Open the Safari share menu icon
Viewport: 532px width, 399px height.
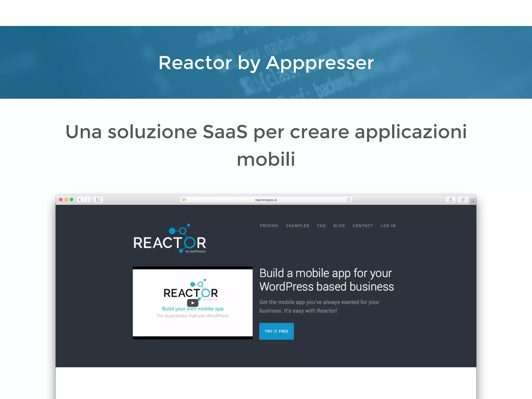(x=450, y=200)
